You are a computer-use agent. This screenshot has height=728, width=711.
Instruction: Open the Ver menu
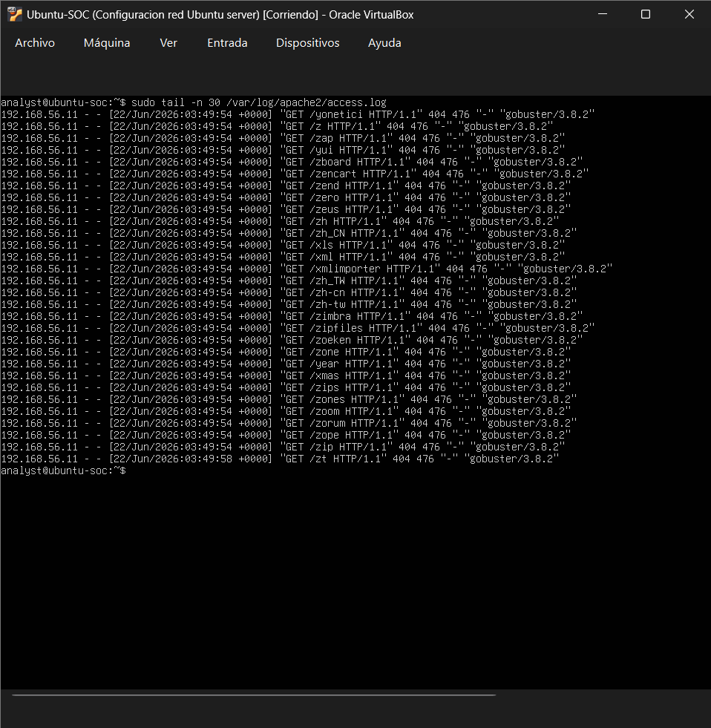[168, 43]
